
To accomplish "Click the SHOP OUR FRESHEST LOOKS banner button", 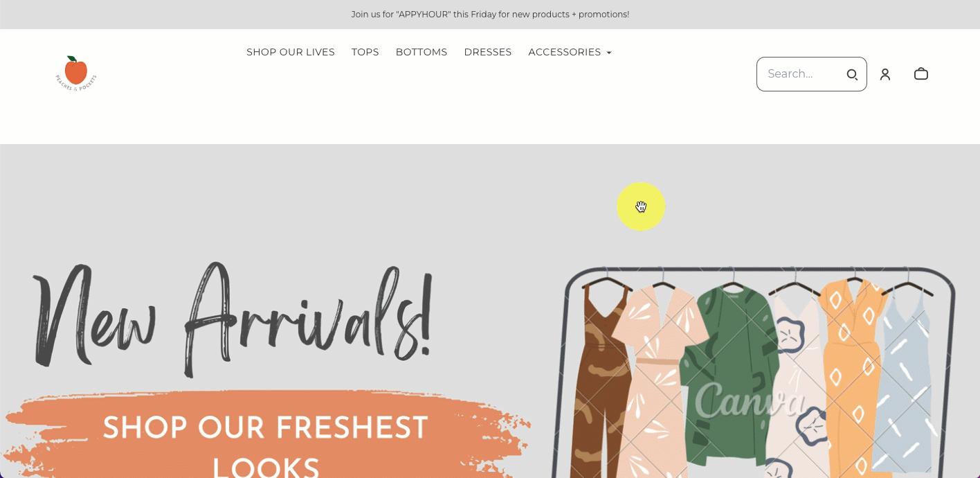I will (266, 436).
